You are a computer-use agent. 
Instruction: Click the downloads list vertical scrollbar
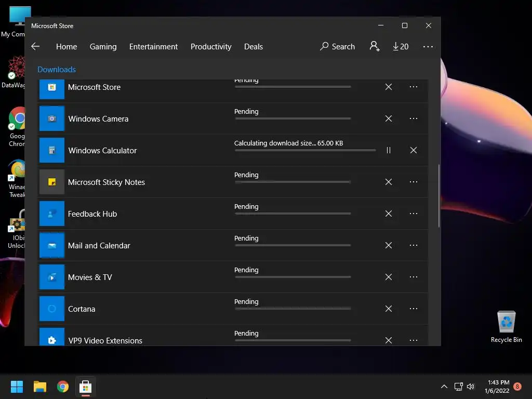pyautogui.click(x=439, y=196)
